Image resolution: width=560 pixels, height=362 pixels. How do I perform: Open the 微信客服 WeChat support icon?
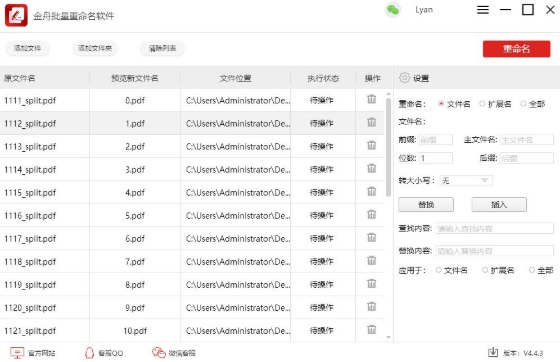[x=159, y=353]
